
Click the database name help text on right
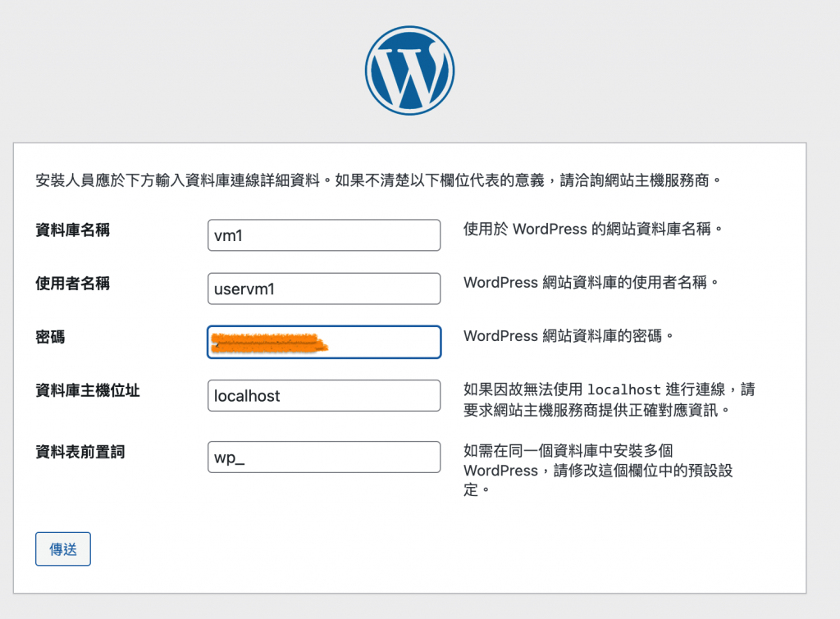pos(593,229)
